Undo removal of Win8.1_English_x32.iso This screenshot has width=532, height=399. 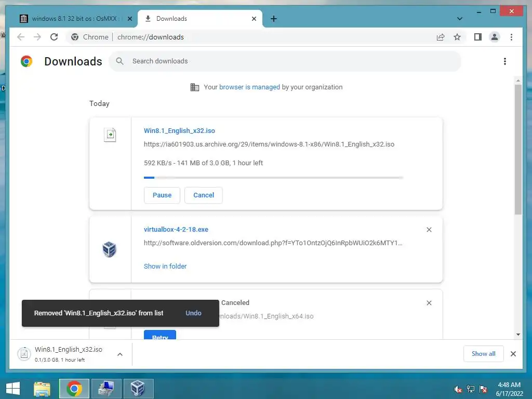click(x=193, y=313)
